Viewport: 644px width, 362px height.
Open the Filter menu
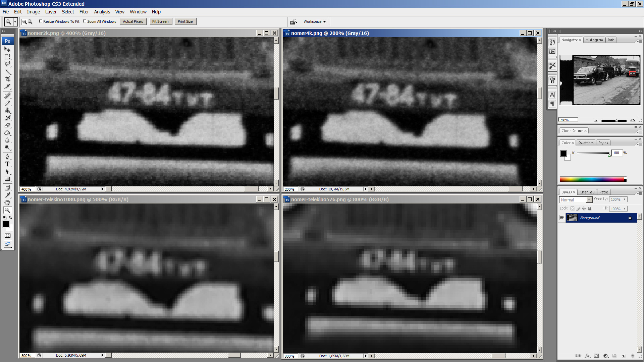coord(84,12)
